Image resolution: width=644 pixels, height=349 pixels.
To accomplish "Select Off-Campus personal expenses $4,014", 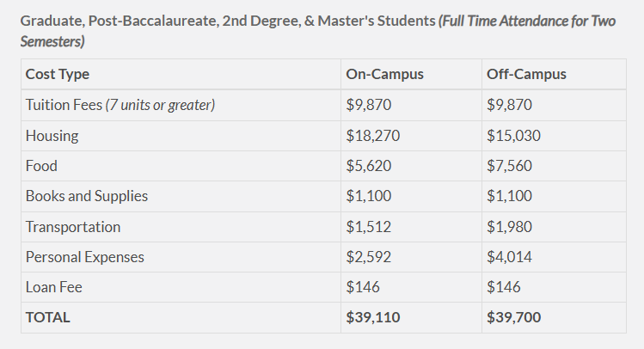I will click(510, 257).
